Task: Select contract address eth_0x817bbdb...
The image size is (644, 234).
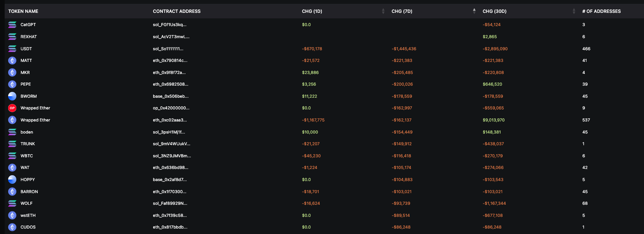Action: (170, 227)
